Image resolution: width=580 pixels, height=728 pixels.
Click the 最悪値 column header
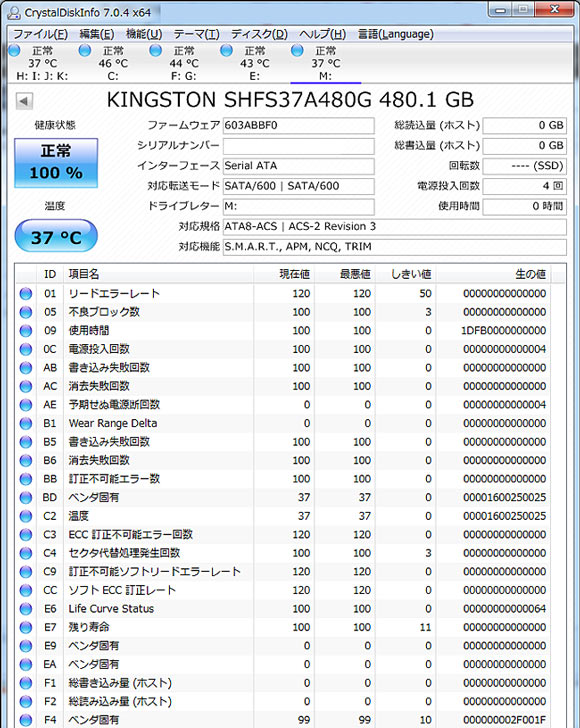345,274
